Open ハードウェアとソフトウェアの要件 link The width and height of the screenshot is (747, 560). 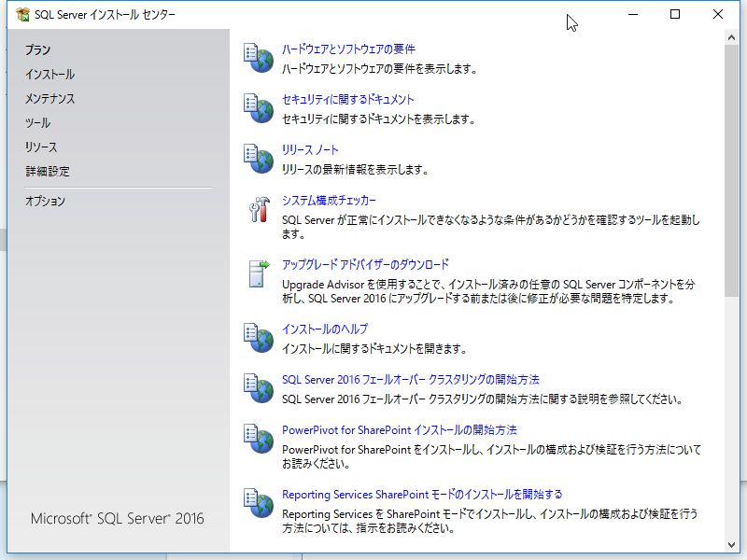point(348,49)
